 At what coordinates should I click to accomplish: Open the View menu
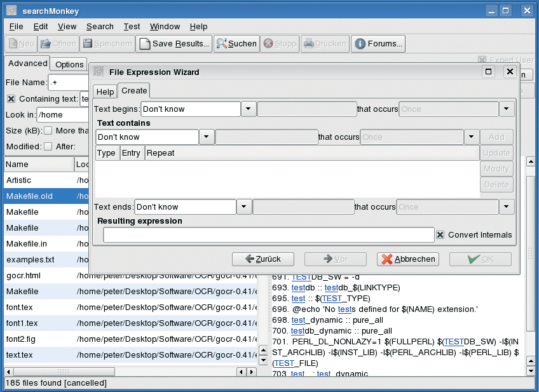pyautogui.click(x=67, y=27)
